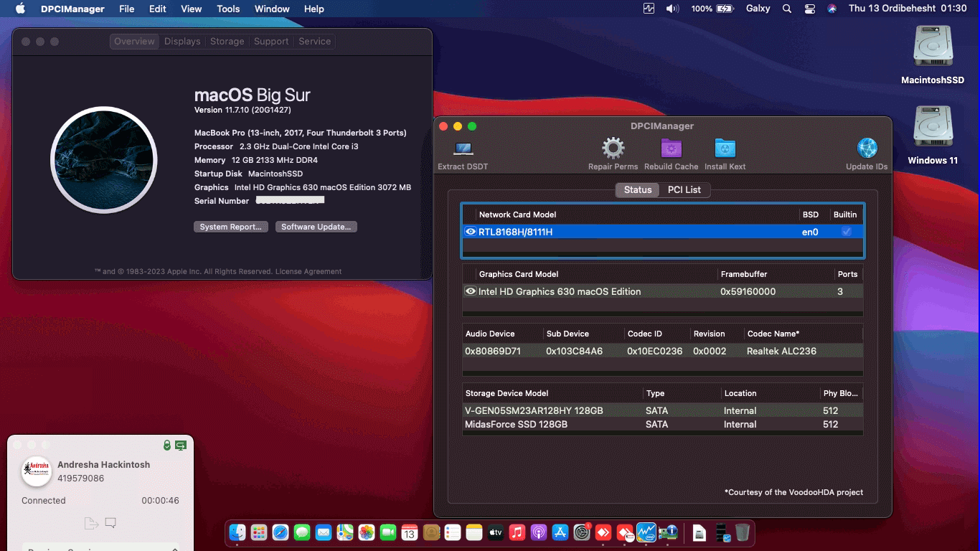Image resolution: width=980 pixels, height=551 pixels.
Task: Open Spotlight search from the menu bar
Action: tap(786, 9)
